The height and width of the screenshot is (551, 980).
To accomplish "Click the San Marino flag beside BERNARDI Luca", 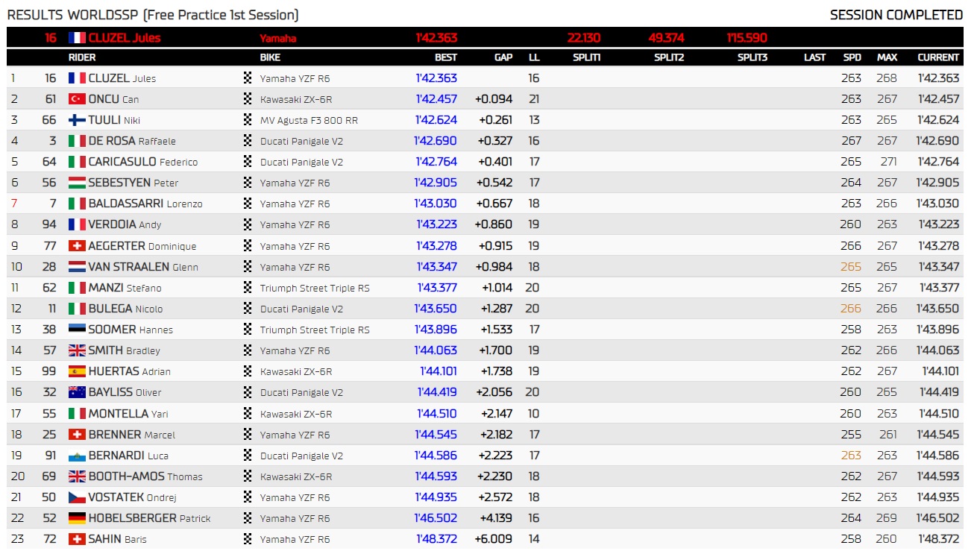I will click(x=77, y=456).
